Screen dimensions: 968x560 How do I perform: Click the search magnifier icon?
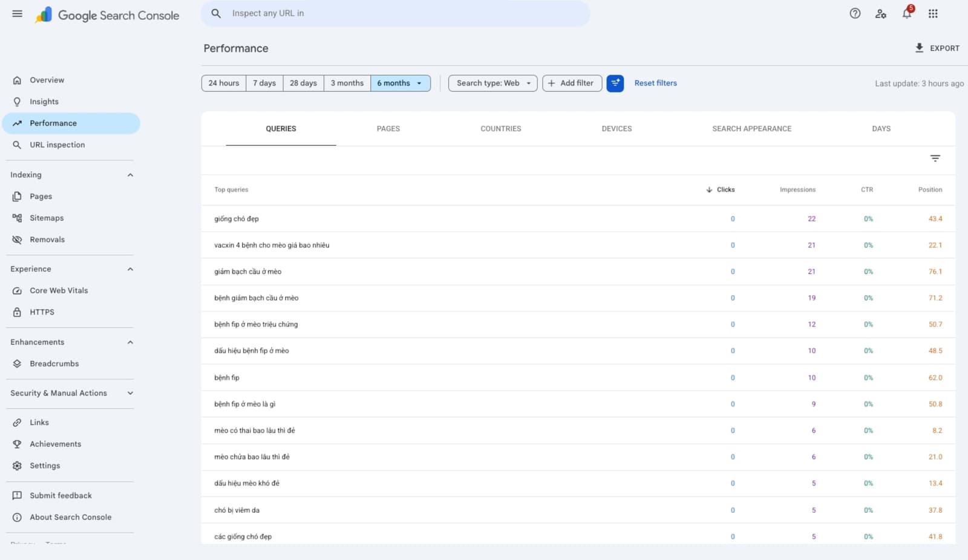coord(216,13)
